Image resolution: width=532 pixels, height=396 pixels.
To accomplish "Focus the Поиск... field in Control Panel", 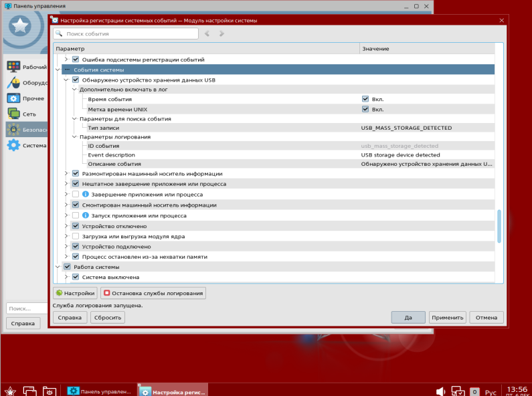I will coord(27,308).
